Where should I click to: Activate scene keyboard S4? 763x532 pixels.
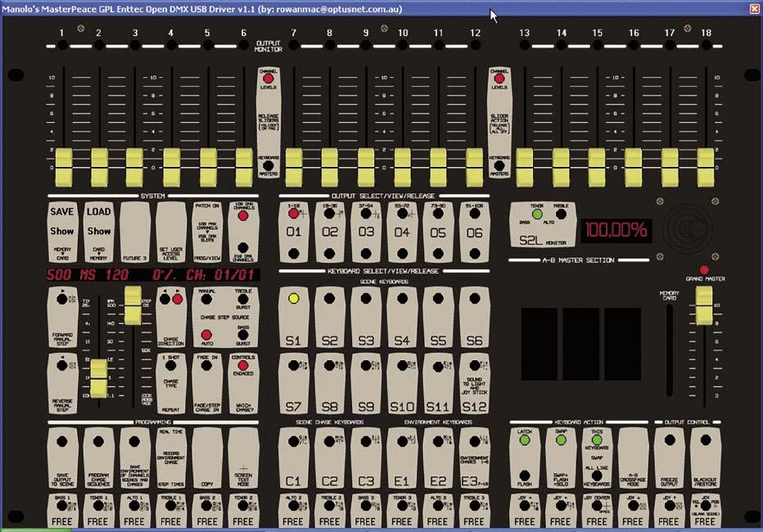402,317
